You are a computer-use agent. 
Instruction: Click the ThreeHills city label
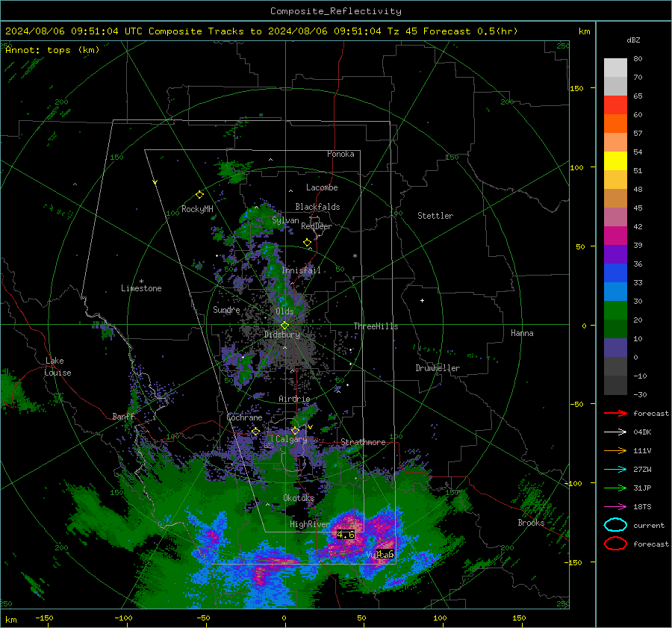click(376, 326)
